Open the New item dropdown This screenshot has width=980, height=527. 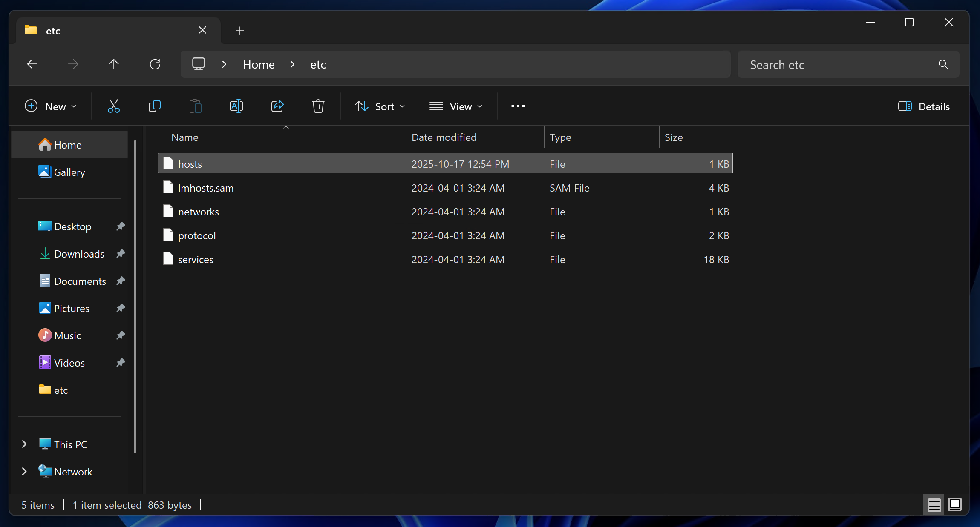coord(51,106)
